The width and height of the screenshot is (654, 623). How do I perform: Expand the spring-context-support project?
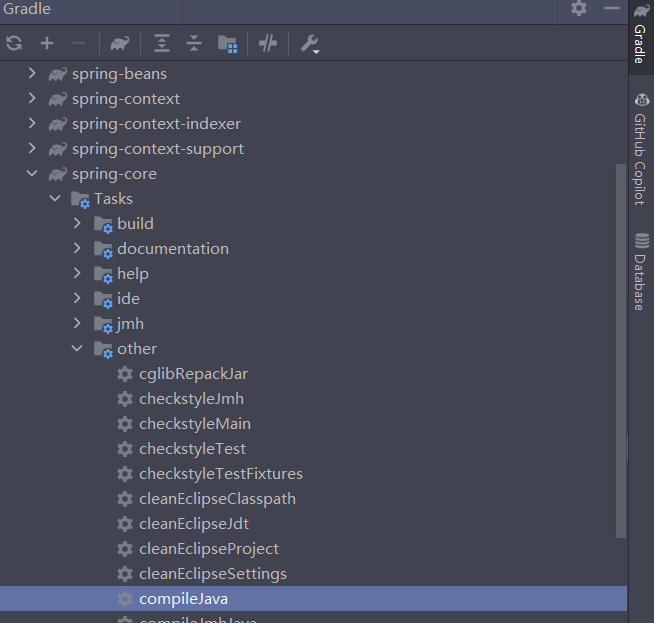point(32,148)
